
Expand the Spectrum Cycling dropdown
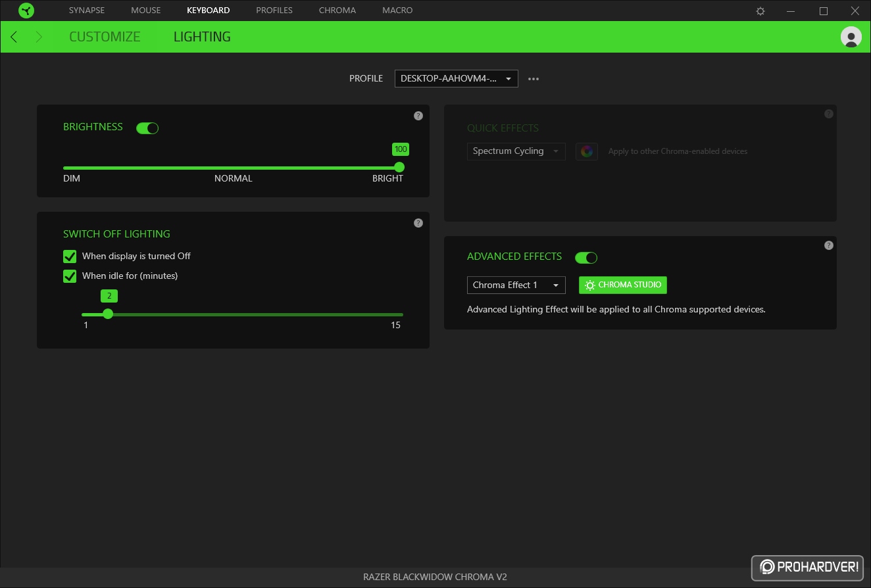pos(516,151)
